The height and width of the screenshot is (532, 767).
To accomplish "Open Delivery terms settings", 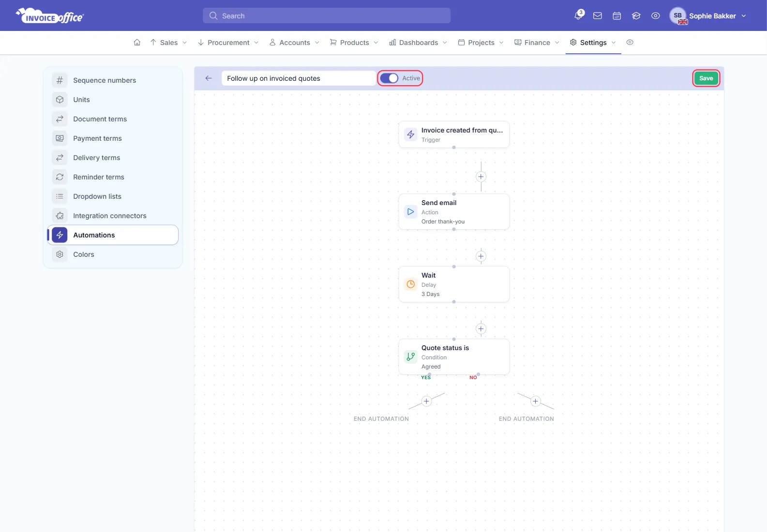I will pos(113,158).
